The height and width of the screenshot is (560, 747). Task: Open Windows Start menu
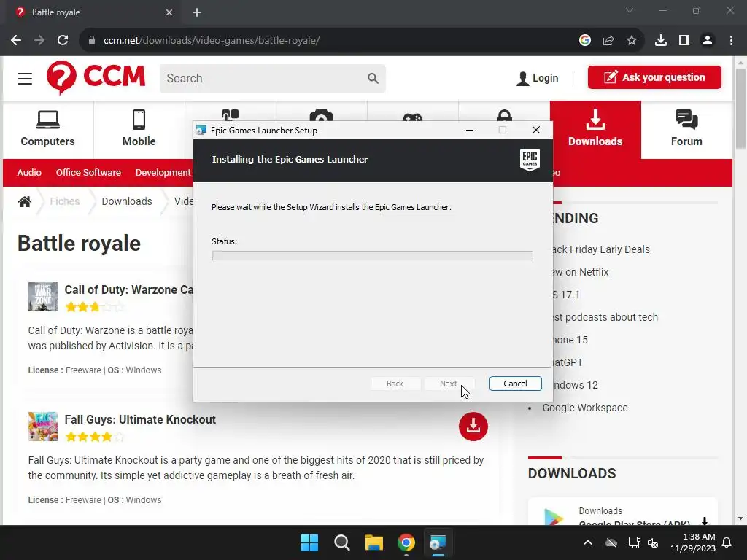[309, 542]
